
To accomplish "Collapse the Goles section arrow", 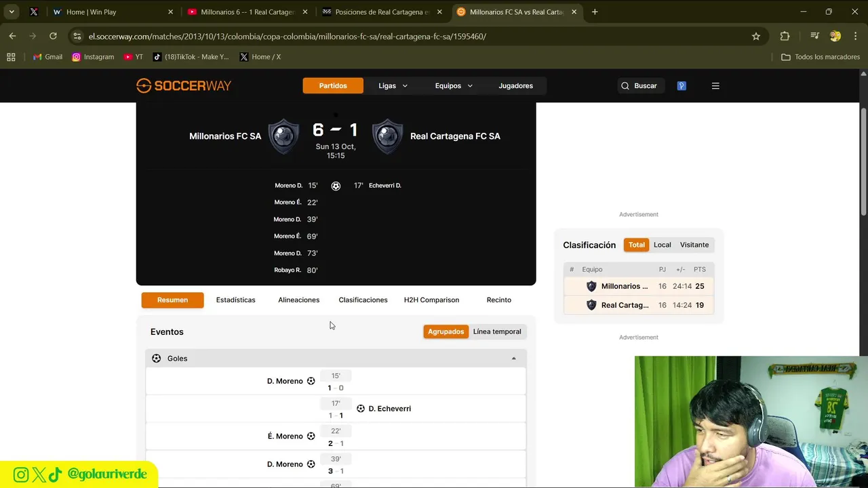I will pos(513,359).
